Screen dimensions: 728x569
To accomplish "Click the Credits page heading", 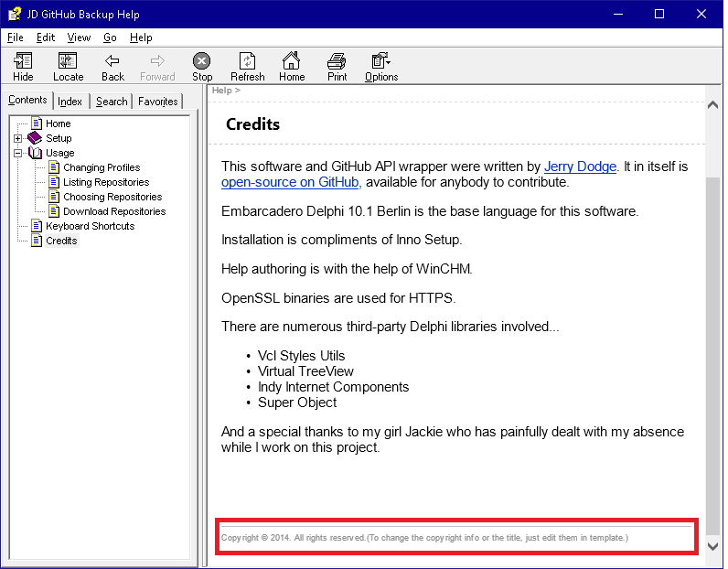I will [252, 124].
